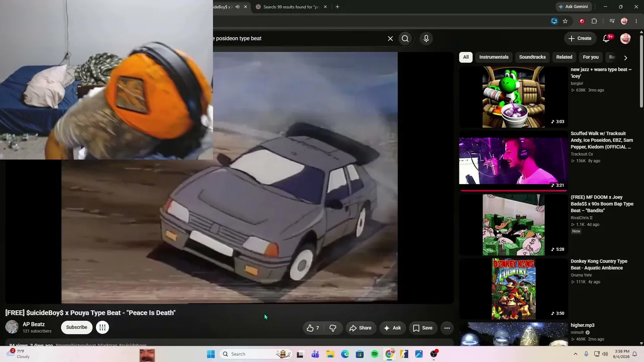Open a new browser tab
This screenshot has width=644, height=362.
[x=337, y=7]
